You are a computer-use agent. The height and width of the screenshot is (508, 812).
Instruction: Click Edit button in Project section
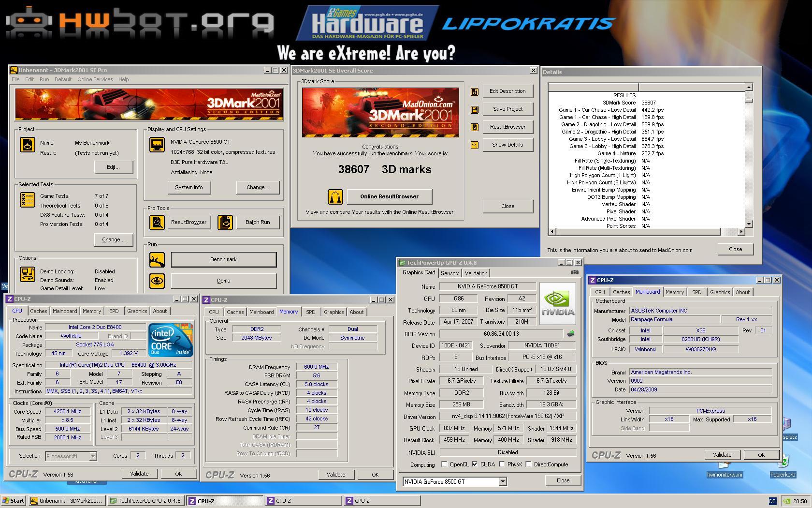tap(113, 167)
